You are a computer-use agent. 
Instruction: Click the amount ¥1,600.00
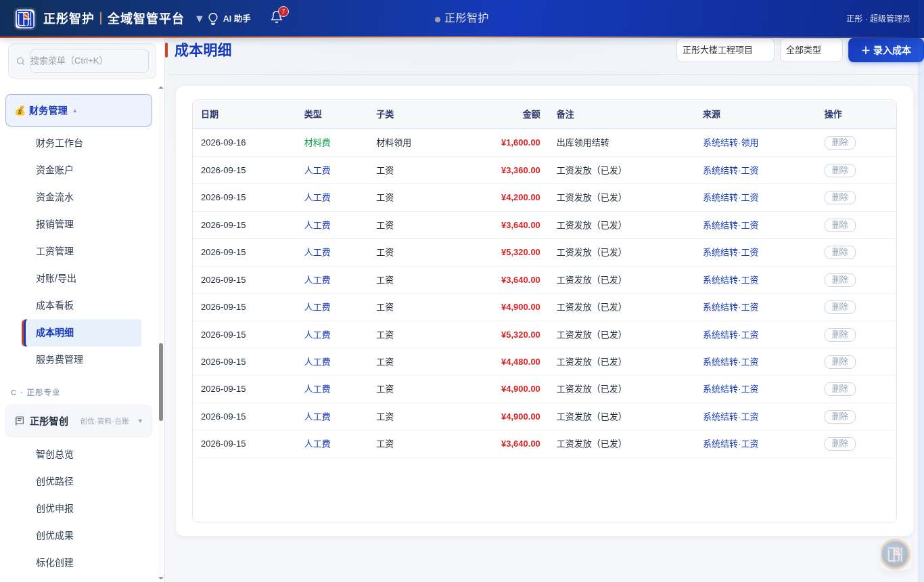521,143
